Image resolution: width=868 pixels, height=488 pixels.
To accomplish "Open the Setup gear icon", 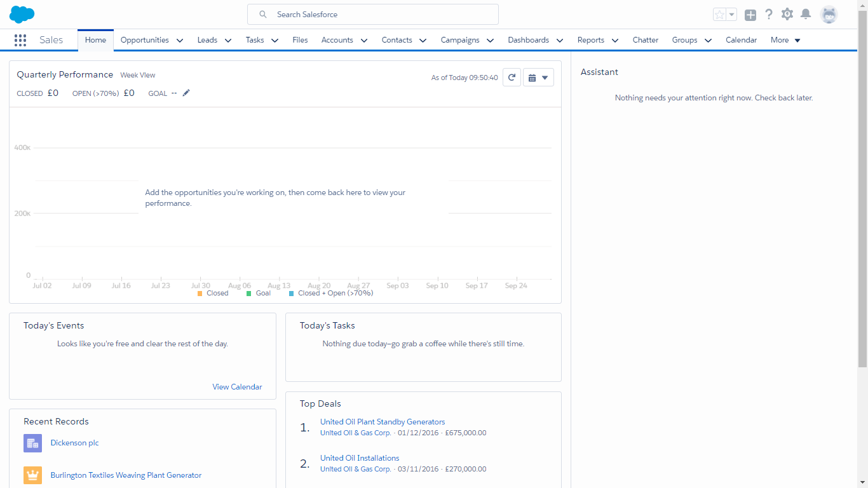I will point(787,14).
